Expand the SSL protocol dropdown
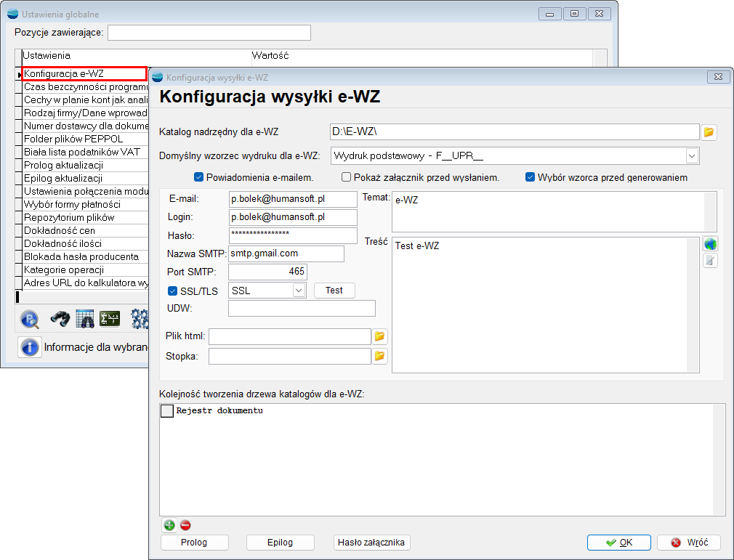 pyautogui.click(x=299, y=291)
